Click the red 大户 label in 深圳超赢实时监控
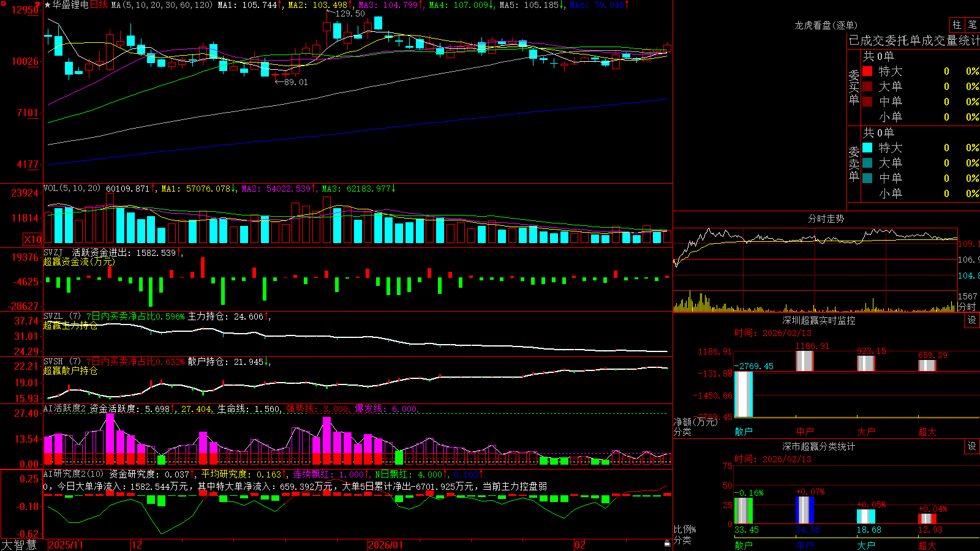Viewport: 980px width, 551px height. (866, 432)
